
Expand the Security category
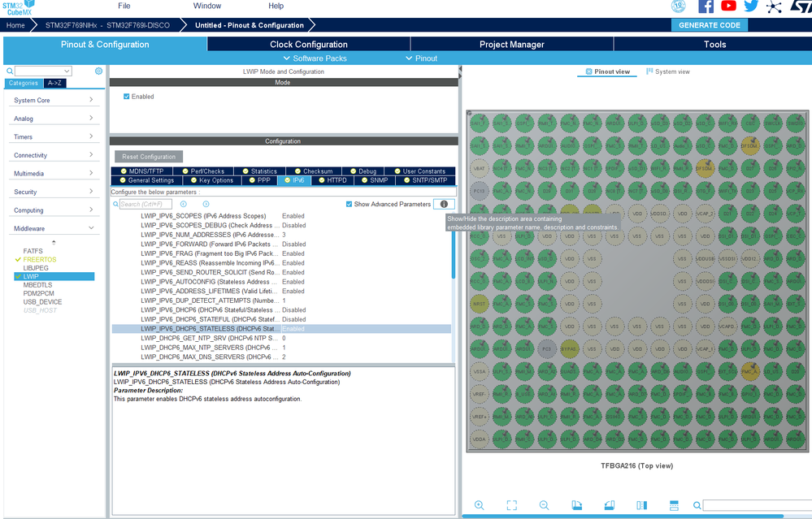pos(54,192)
